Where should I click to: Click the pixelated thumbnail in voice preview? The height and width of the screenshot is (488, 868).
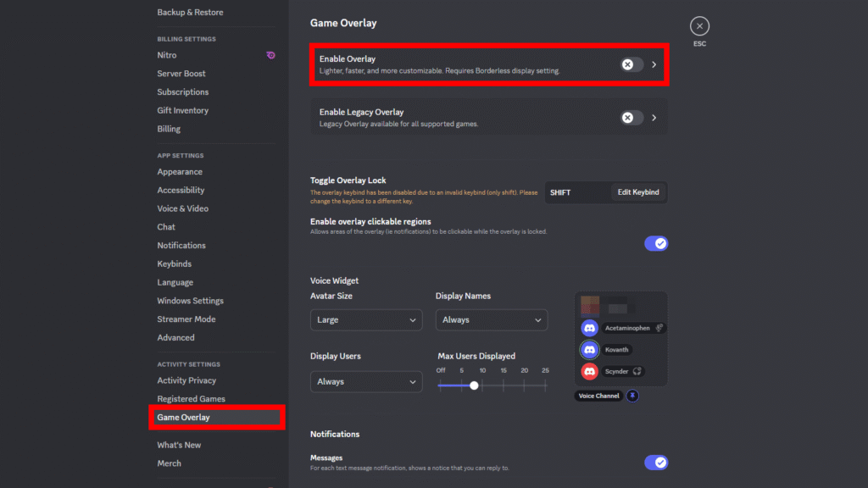point(590,305)
